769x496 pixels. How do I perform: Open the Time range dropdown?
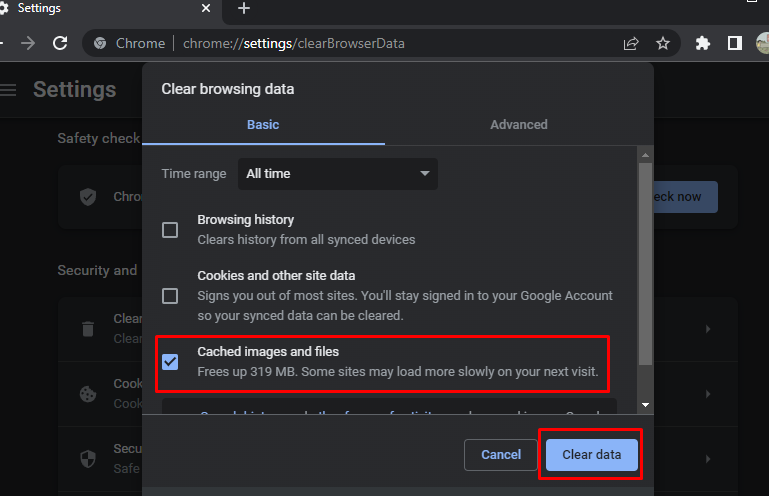(338, 174)
